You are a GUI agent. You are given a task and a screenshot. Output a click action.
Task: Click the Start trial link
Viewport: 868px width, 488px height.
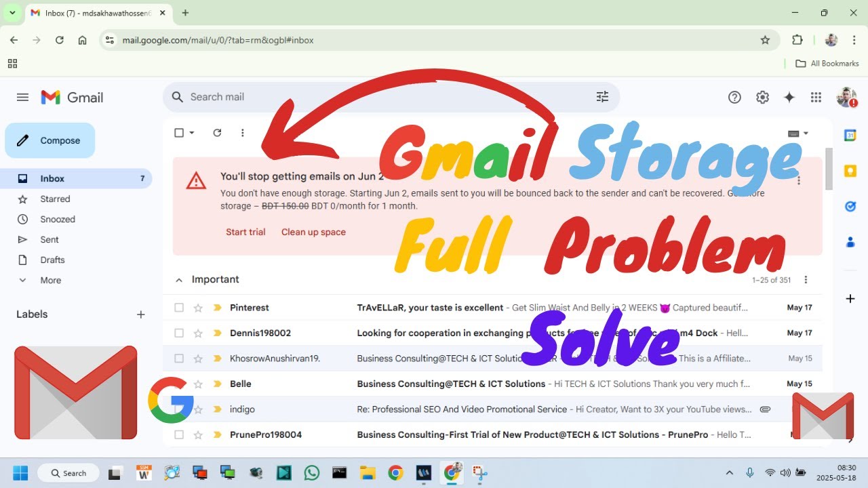245,232
